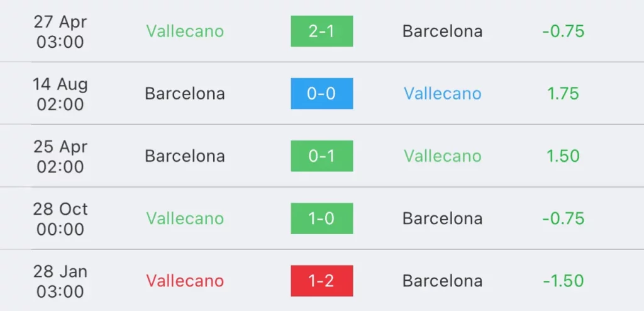644x311 pixels.
Task: Open Barcelona in the 28 Jan match
Action: (x=442, y=281)
